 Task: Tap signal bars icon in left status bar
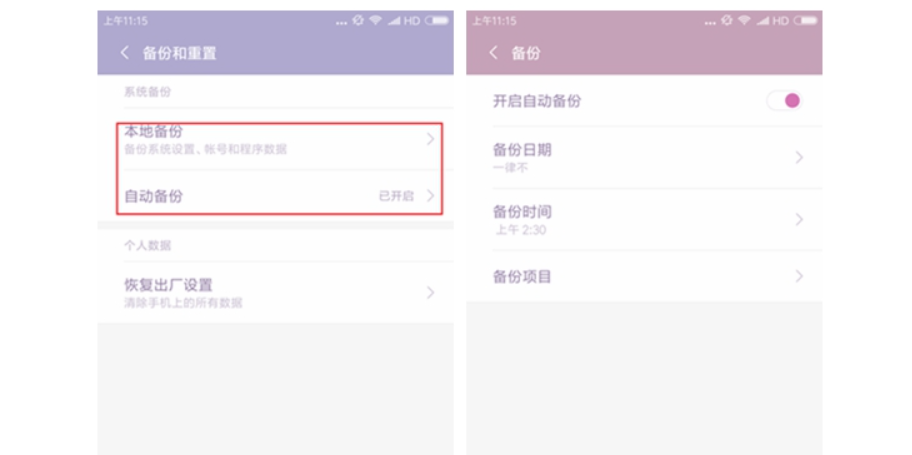coord(394,21)
